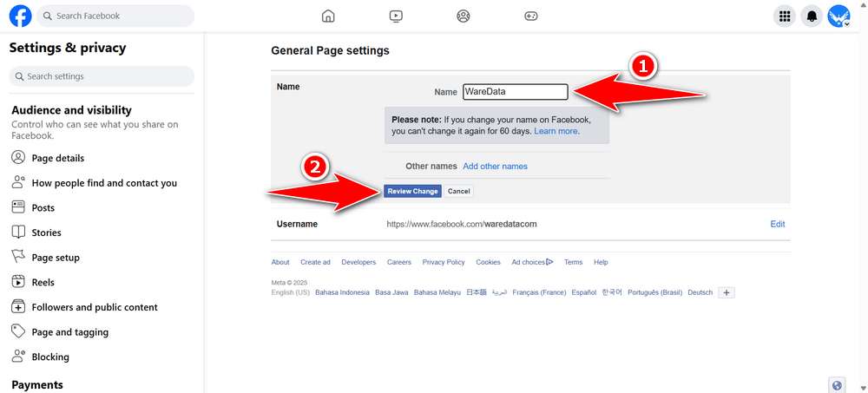Image resolution: width=868 pixels, height=393 pixels.
Task: Switch language to Français (France)
Action: (539, 292)
